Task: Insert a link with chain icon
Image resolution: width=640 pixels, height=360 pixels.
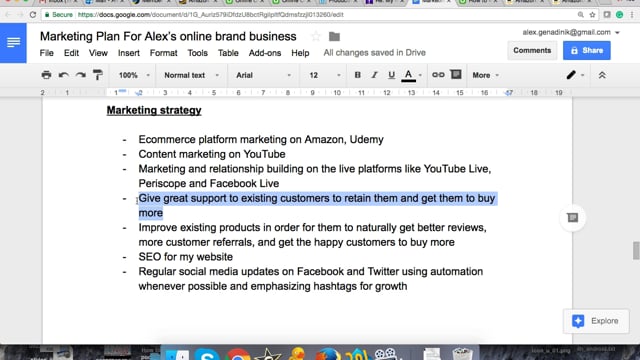Action: pyautogui.click(x=438, y=75)
